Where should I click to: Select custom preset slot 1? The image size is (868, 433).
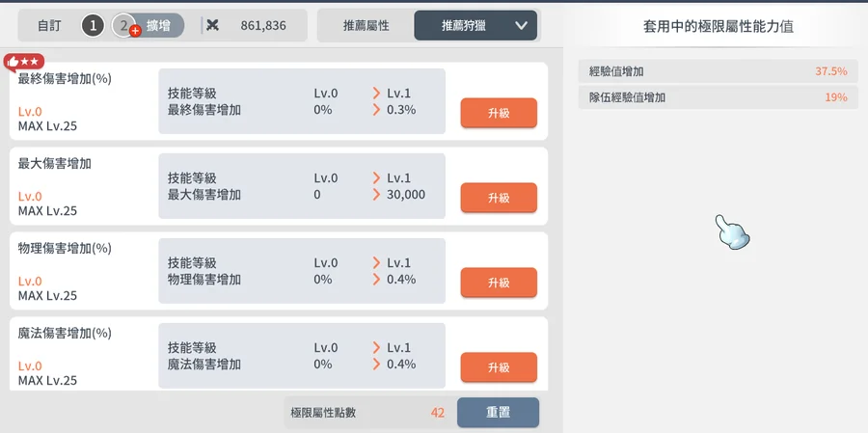coord(93,26)
